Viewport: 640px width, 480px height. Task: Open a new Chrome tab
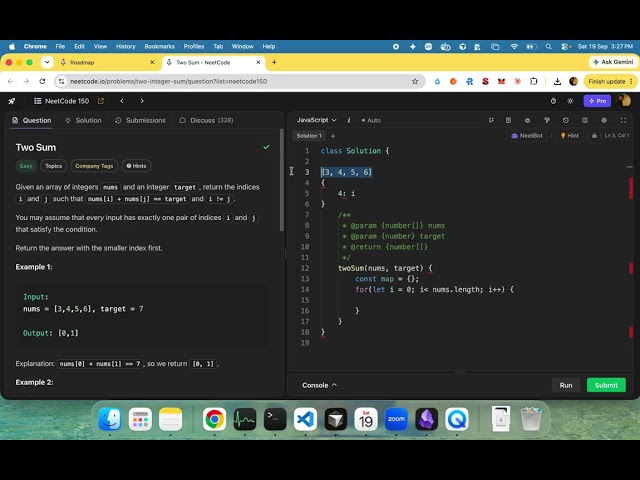coord(274,62)
